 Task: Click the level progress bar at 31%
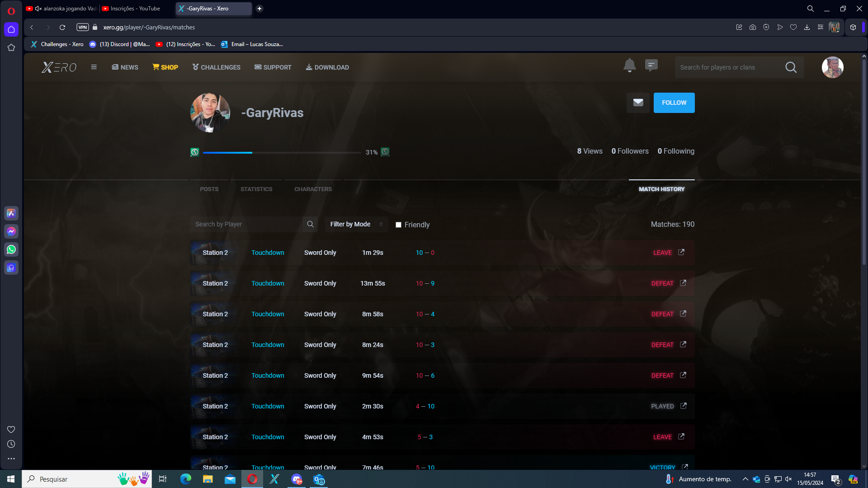click(x=282, y=153)
